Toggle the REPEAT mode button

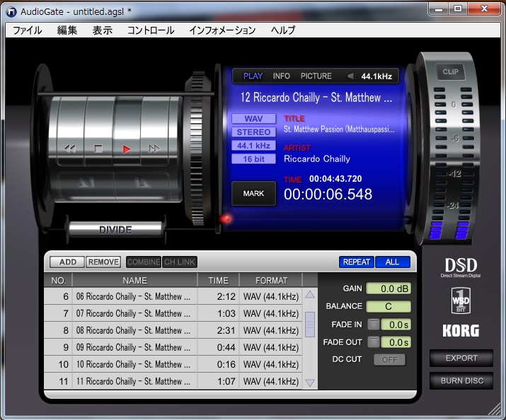356,262
